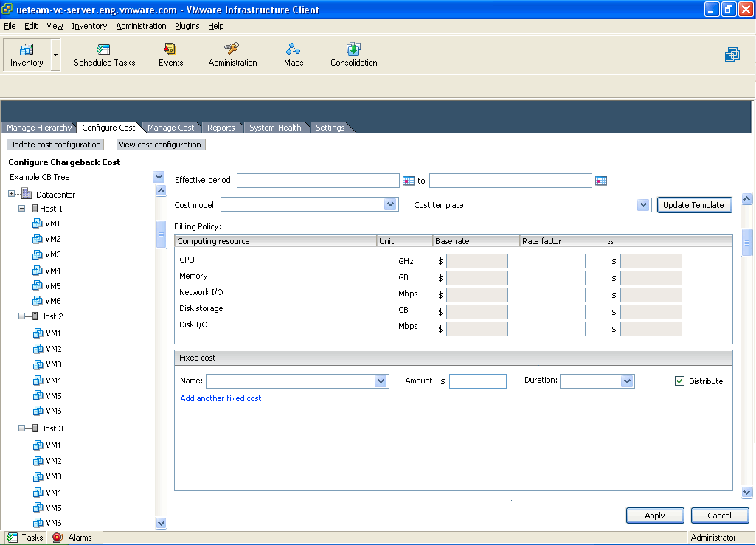Expand the Datacenter tree node
This screenshot has width=756, height=545.
click(x=12, y=195)
